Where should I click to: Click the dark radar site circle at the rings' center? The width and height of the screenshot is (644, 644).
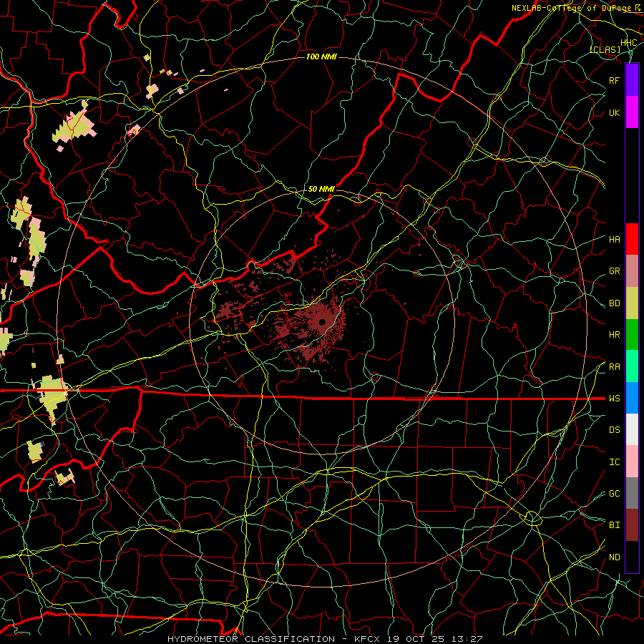[x=322, y=322]
